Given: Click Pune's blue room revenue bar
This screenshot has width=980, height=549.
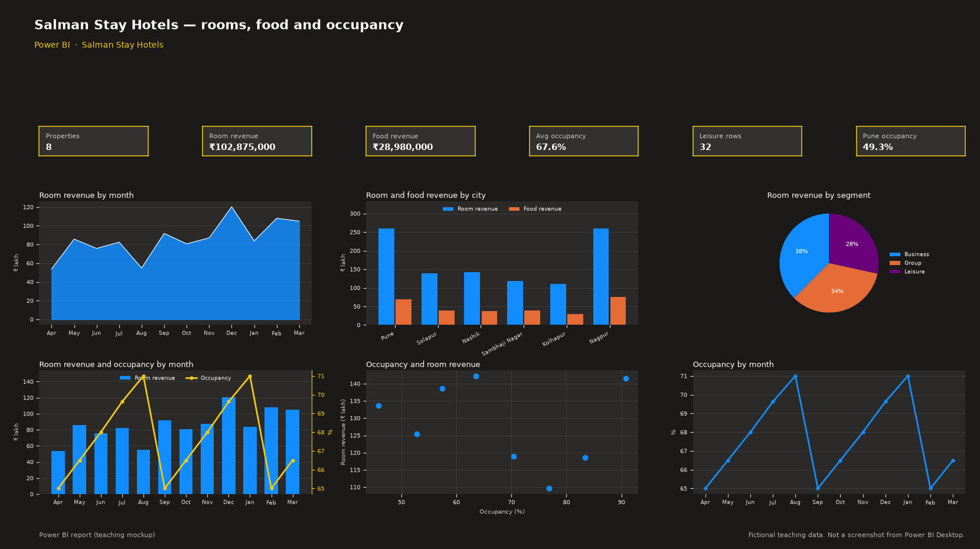Looking at the screenshot, I should 386,277.
